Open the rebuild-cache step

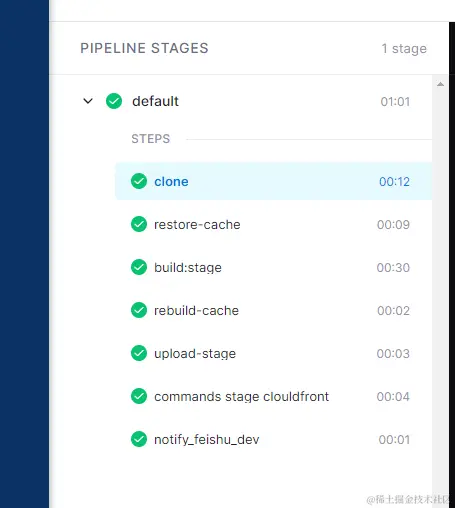coord(273,310)
